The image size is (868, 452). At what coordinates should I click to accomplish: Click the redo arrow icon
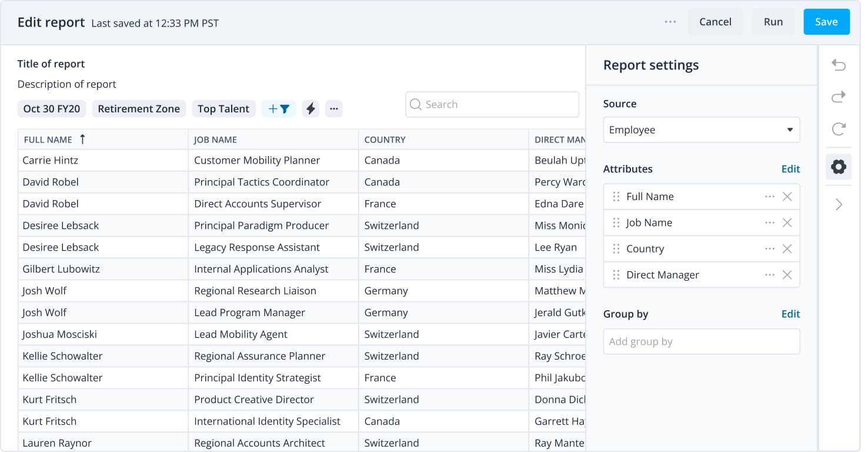(839, 97)
